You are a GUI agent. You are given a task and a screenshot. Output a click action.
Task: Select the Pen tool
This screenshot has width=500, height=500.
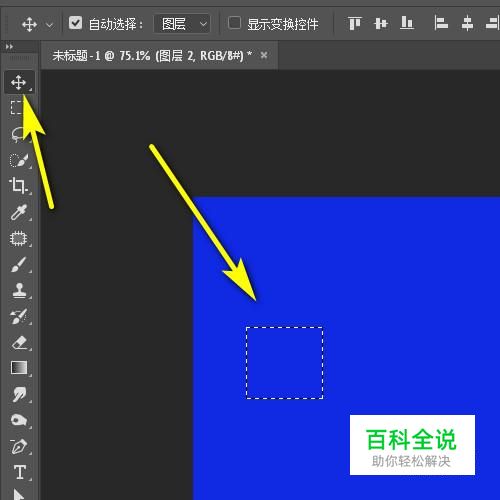tap(19, 446)
